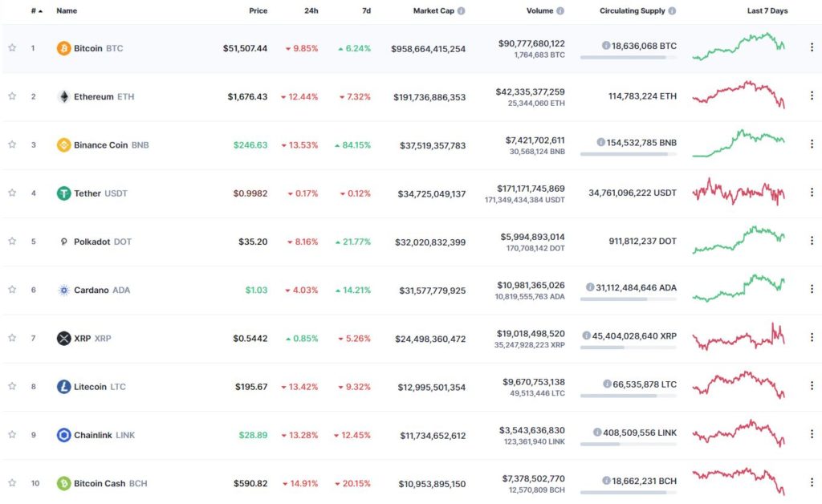The width and height of the screenshot is (822, 504).
Task: Open Ethereum row three-dot options menu
Action: point(812,96)
